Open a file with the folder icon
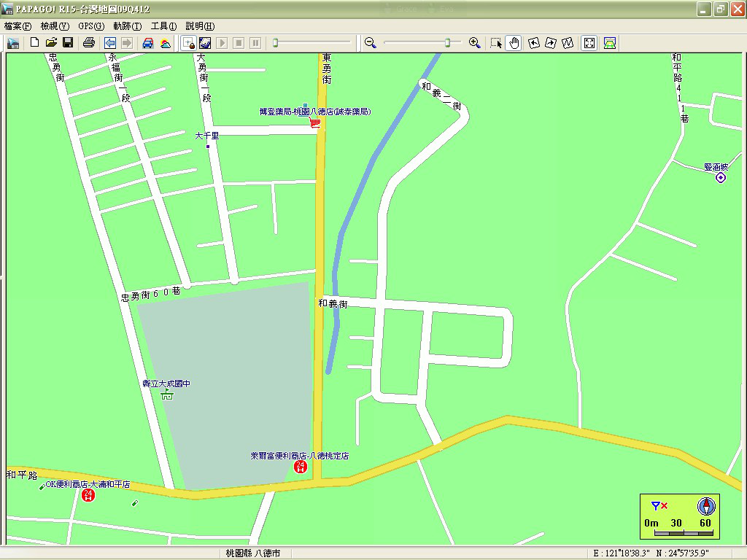Screen dimensions: 747x560 click(51, 43)
